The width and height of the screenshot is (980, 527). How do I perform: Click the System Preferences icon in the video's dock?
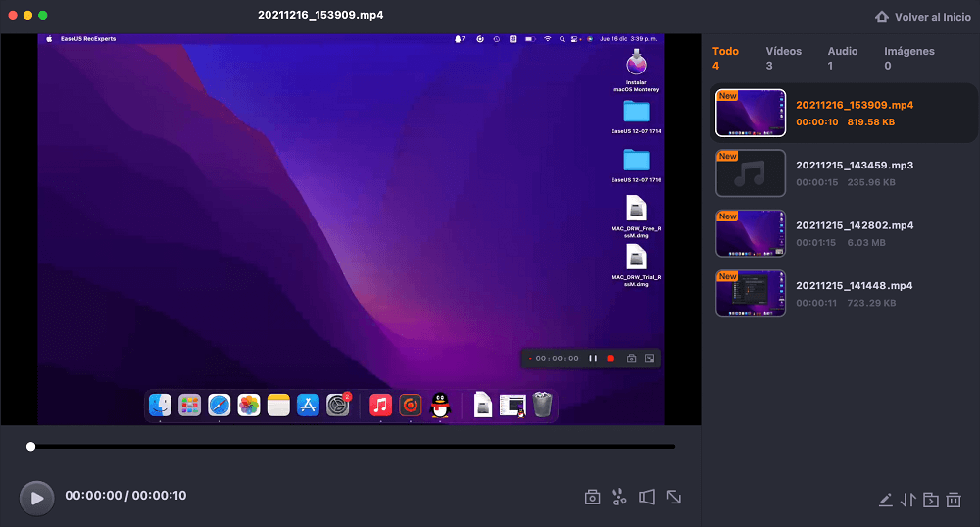337,406
